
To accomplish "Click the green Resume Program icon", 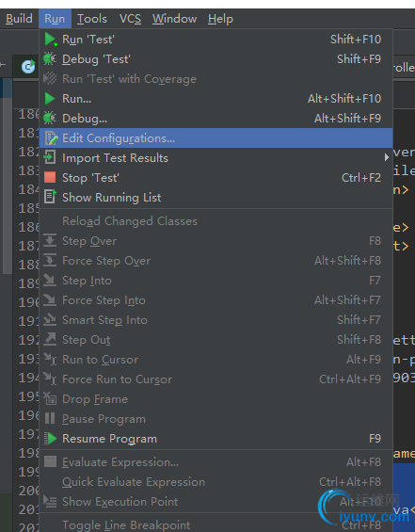I will pyautogui.click(x=50, y=439).
